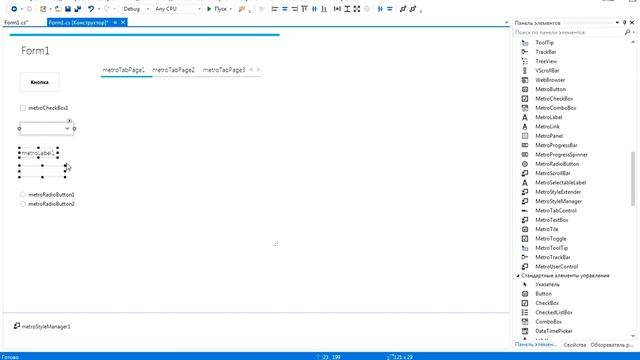Collapse Стандартные элементы управления group
This screenshot has width=640, height=360.
point(518,276)
